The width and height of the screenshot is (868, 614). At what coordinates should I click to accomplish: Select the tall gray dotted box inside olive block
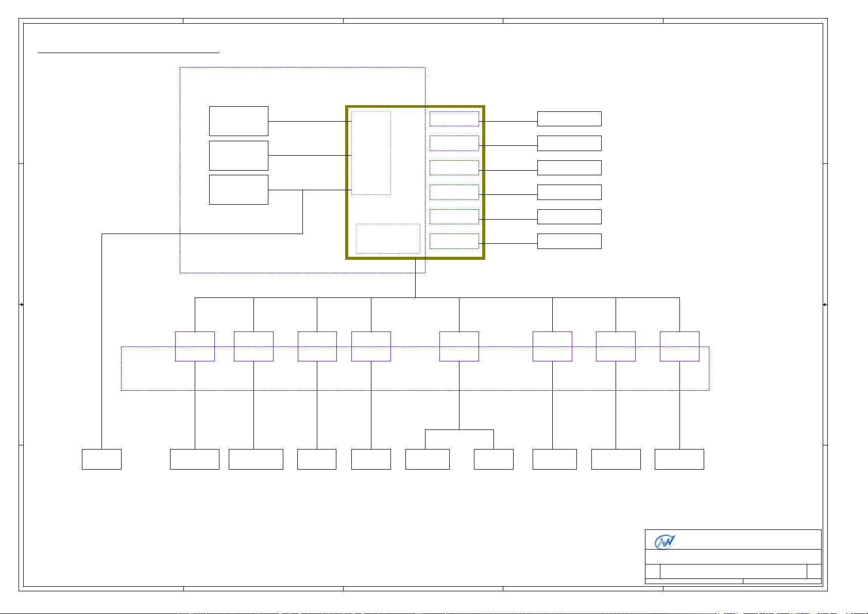click(371, 153)
